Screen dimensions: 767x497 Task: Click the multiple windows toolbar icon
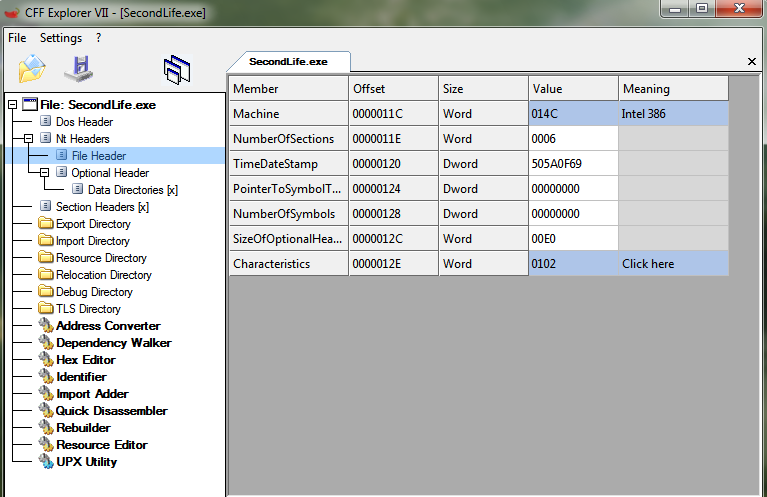[177, 69]
